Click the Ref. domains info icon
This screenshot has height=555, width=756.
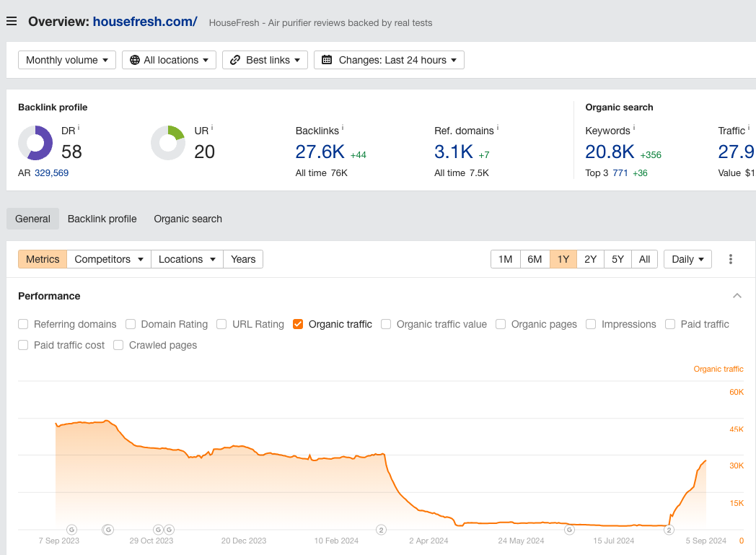click(x=498, y=128)
